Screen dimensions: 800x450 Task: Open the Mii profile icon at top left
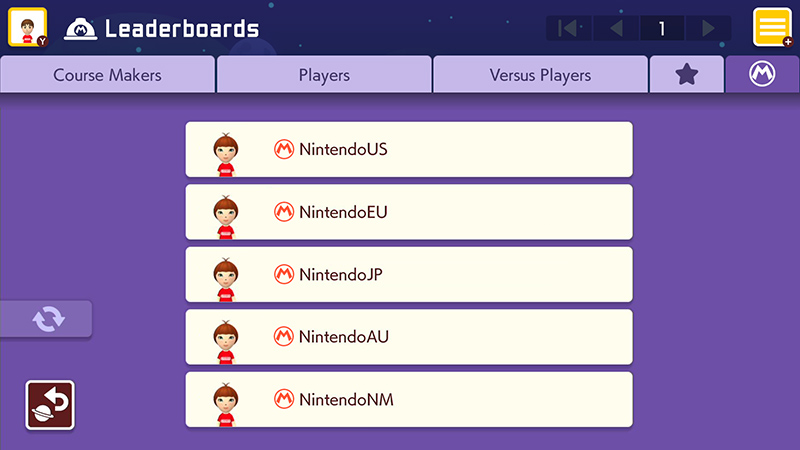click(x=28, y=27)
